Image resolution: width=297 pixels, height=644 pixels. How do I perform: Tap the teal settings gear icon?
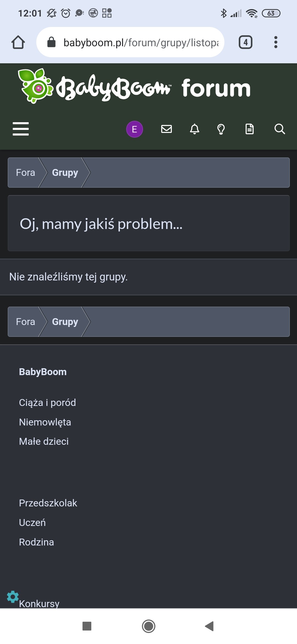(x=13, y=597)
